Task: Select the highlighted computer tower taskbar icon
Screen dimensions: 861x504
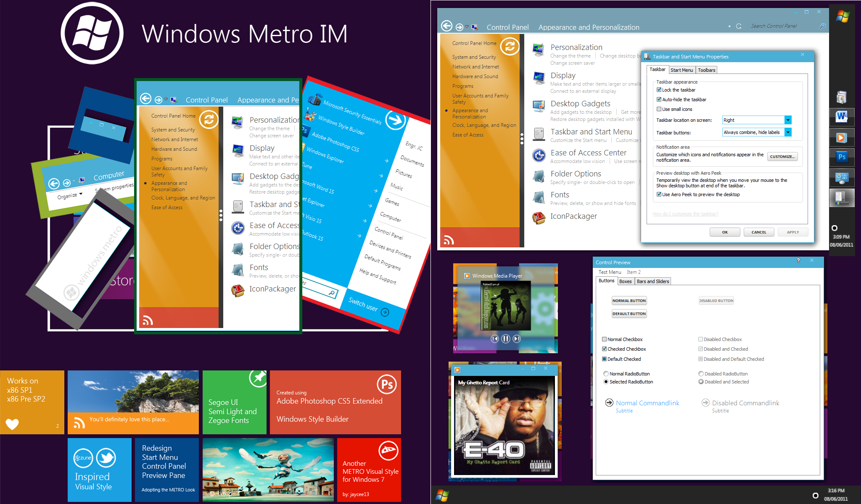Action: click(x=842, y=197)
